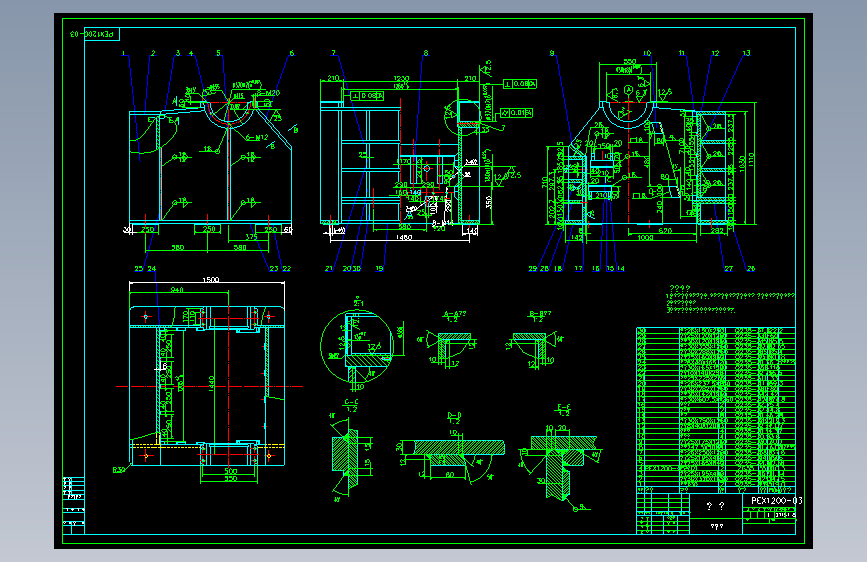Click the PCX1200-03 drawing number in title block
The image size is (867, 562).
point(776,501)
